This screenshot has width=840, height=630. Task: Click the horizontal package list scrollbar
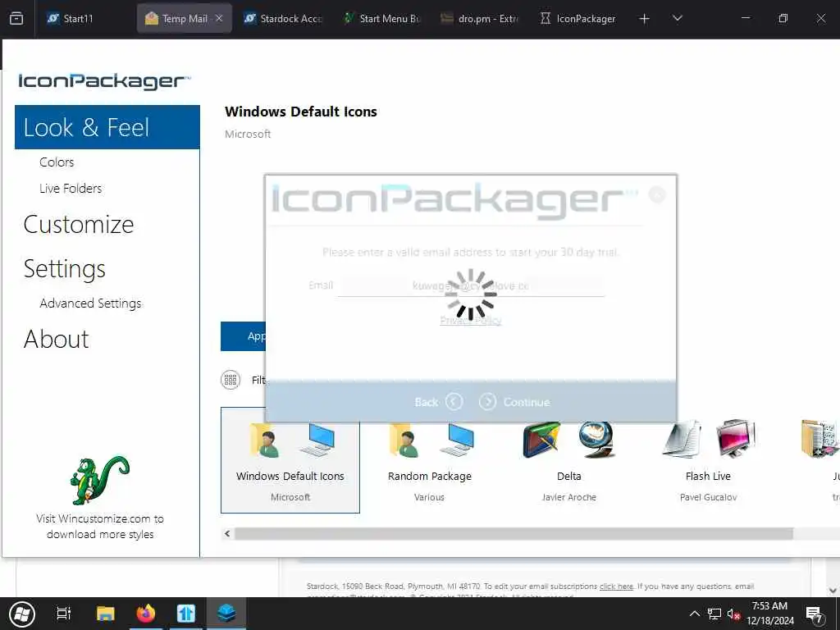[514, 533]
